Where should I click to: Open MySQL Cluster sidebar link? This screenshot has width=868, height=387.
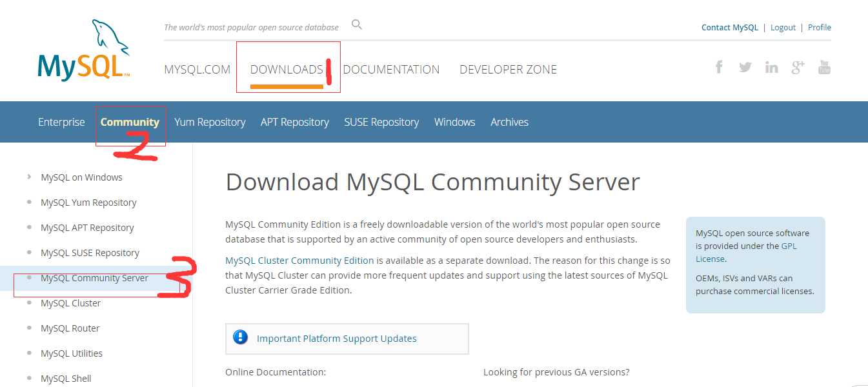70,303
